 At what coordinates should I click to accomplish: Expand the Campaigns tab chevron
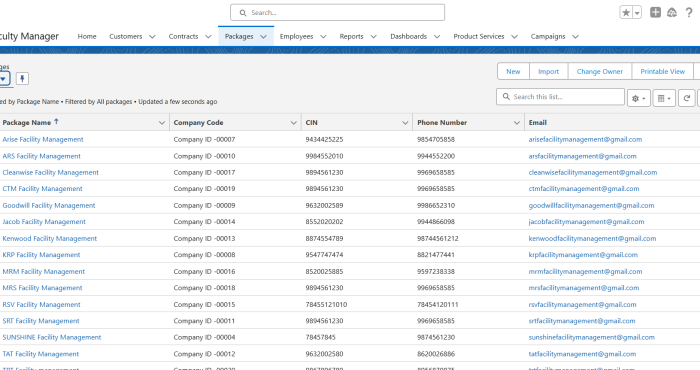coord(575,37)
